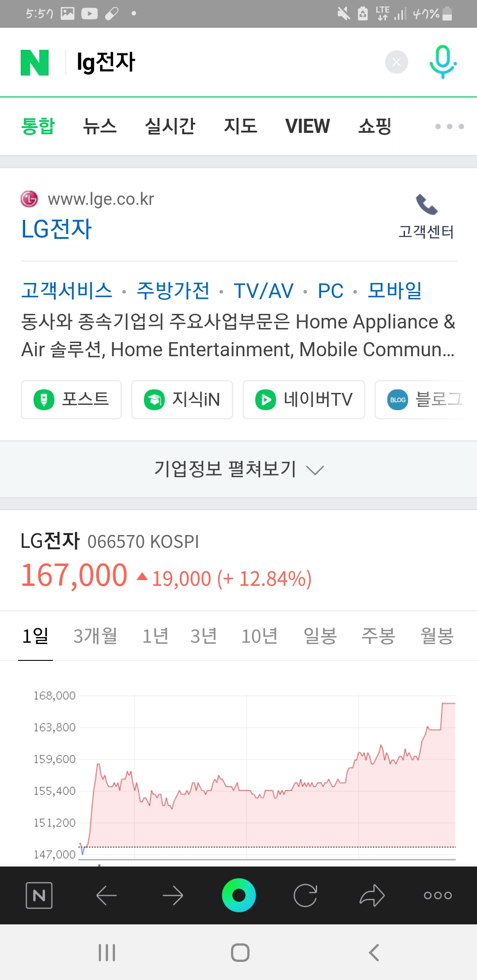Show more search categories via three dots
Image resolution: width=477 pixels, height=980 pixels.
pyautogui.click(x=449, y=126)
